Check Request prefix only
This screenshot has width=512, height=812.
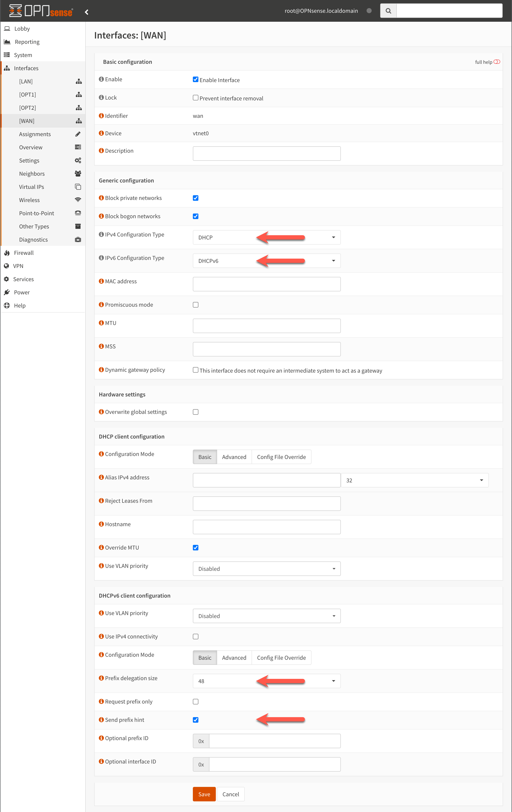click(195, 701)
